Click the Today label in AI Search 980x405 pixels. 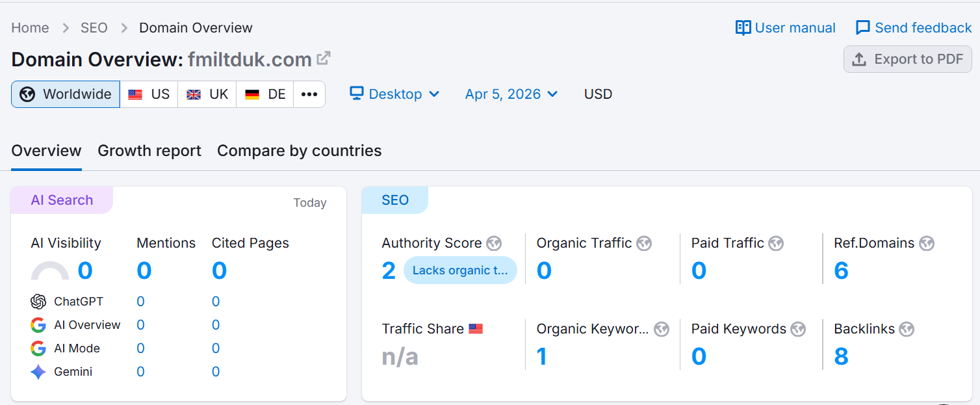(x=310, y=203)
